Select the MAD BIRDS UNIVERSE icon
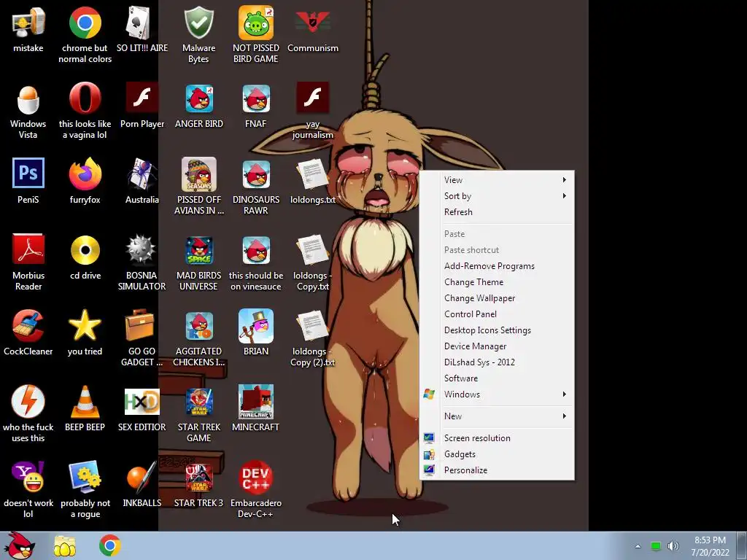Viewport: 747px width, 560px height. coord(198,250)
